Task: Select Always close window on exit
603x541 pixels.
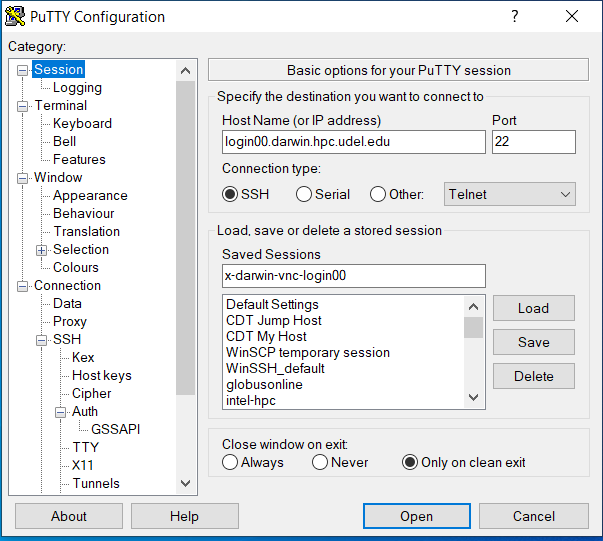Action: point(230,463)
